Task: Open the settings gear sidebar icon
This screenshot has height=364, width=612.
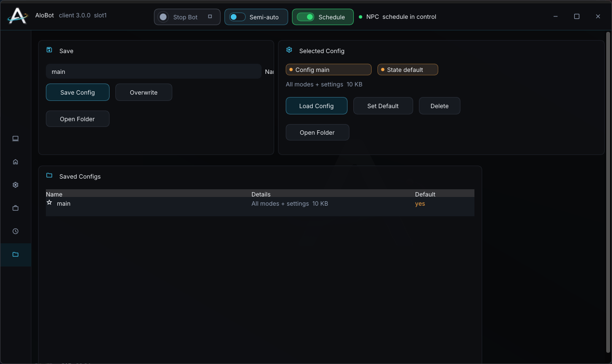Action: click(x=15, y=185)
